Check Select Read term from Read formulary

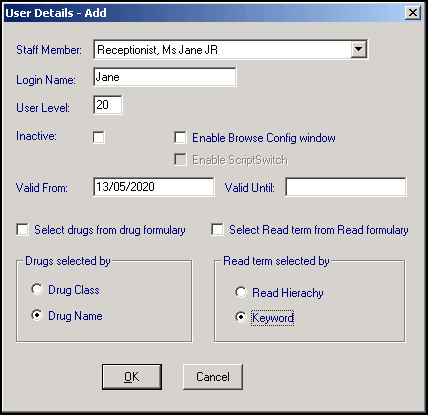[x=217, y=230]
